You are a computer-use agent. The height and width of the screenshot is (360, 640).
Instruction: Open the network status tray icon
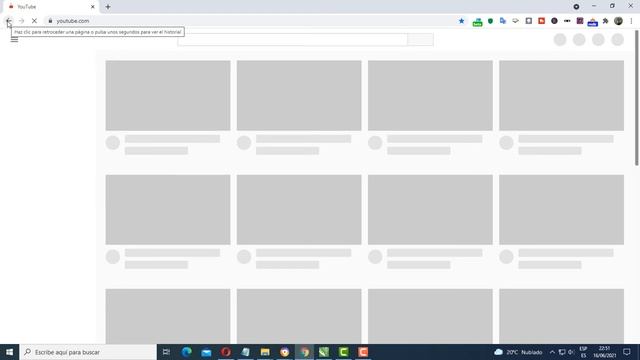pos(562,352)
